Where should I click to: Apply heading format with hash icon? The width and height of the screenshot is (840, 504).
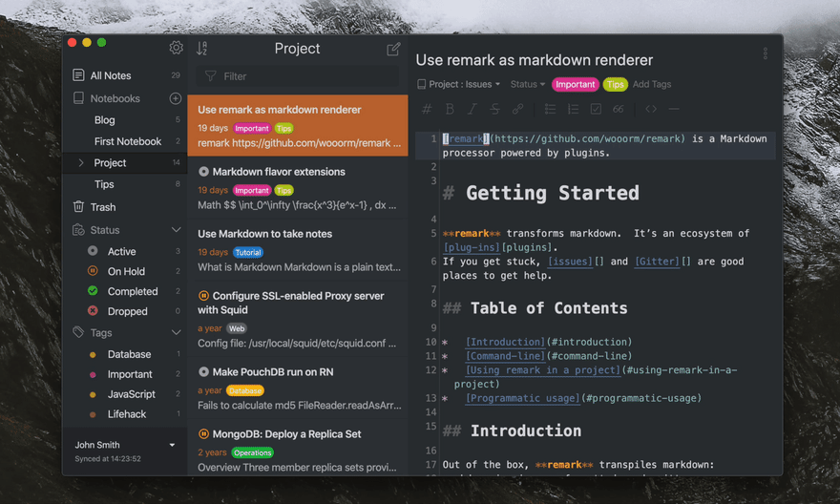coord(427,109)
